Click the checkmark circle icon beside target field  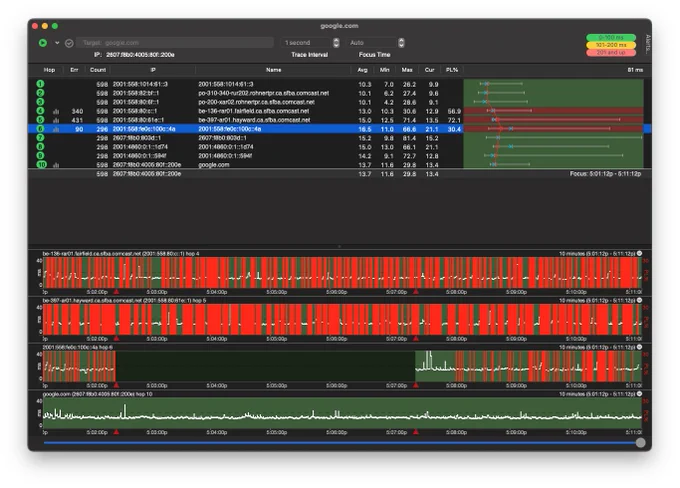click(x=69, y=43)
